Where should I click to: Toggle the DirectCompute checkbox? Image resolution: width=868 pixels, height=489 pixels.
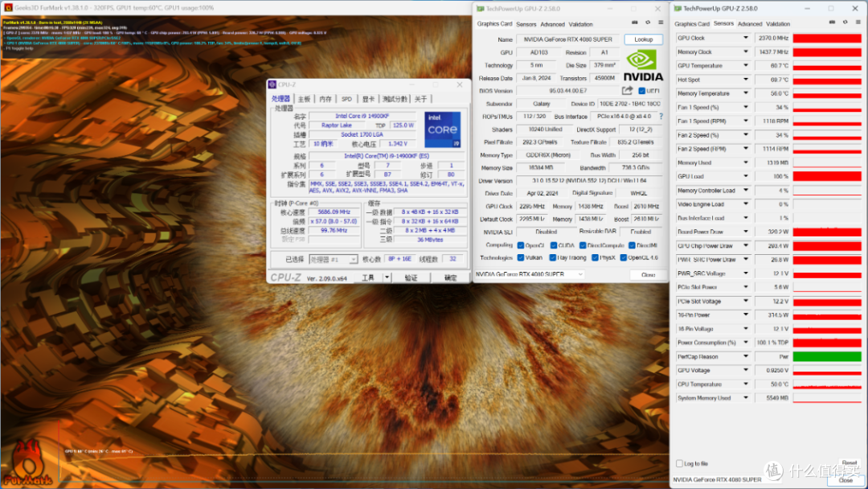[583, 245]
